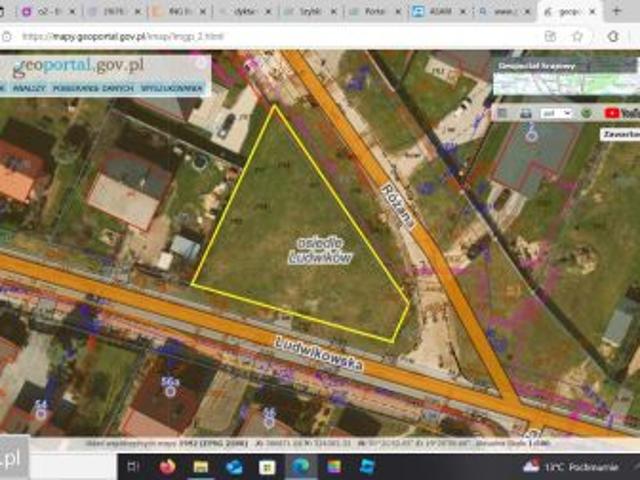Viewport: 640px width, 480px height.
Task: Click the print icon in the map toolbar
Action: [x=526, y=113]
